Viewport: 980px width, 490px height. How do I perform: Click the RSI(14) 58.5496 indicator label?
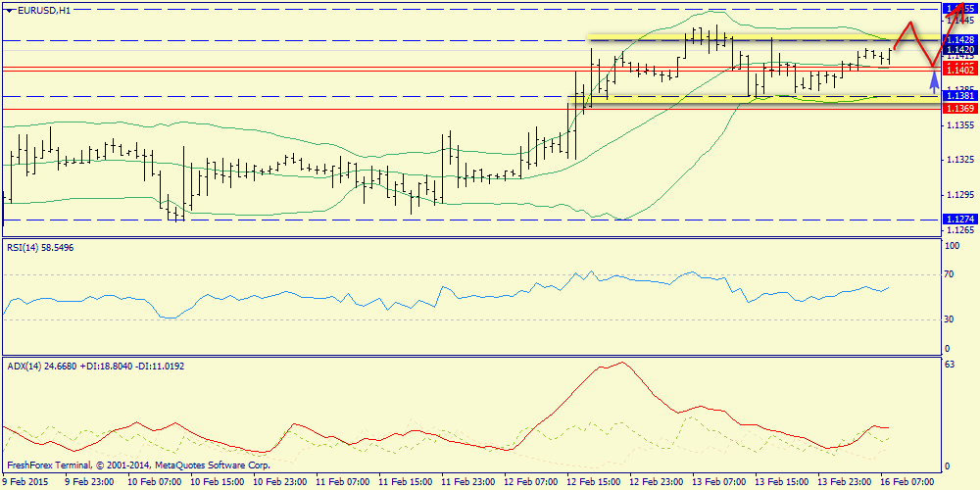[38, 248]
